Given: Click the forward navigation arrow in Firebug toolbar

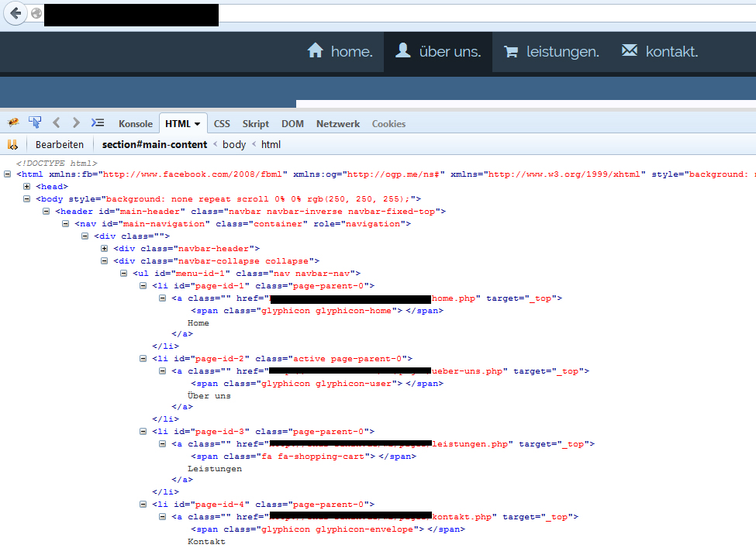Looking at the screenshot, I should pos(75,122).
